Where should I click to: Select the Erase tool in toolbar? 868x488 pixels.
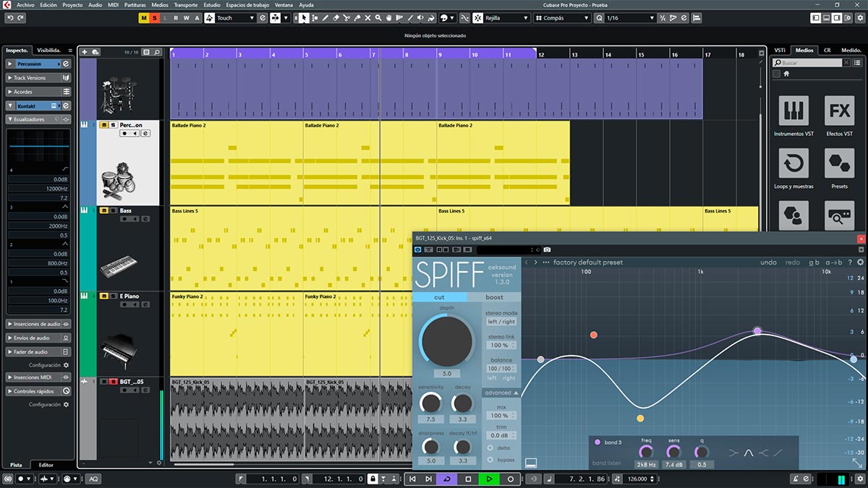click(336, 17)
